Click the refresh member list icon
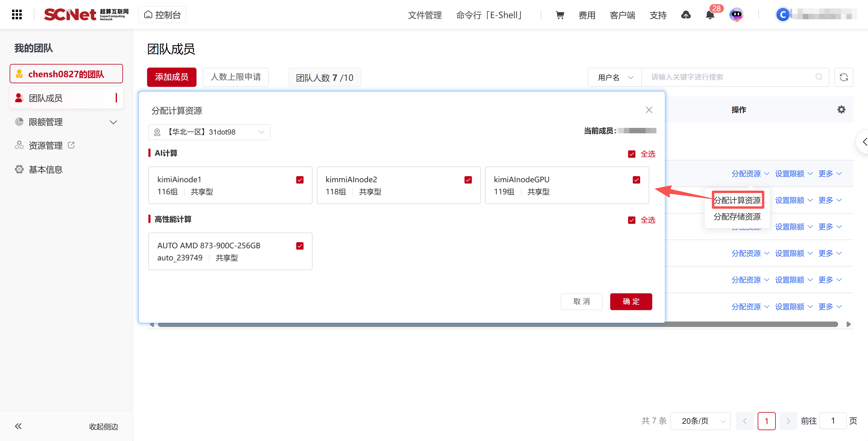Image resolution: width=868 pixels, height=441 pixels. pyautogui.click(x=843, y=77)
